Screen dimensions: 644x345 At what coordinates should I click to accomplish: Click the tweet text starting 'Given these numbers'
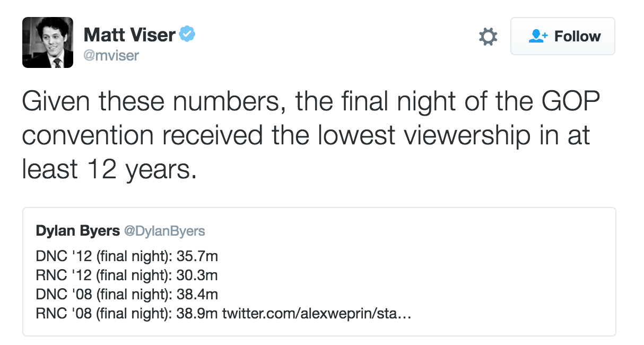(x=311, y=136)
